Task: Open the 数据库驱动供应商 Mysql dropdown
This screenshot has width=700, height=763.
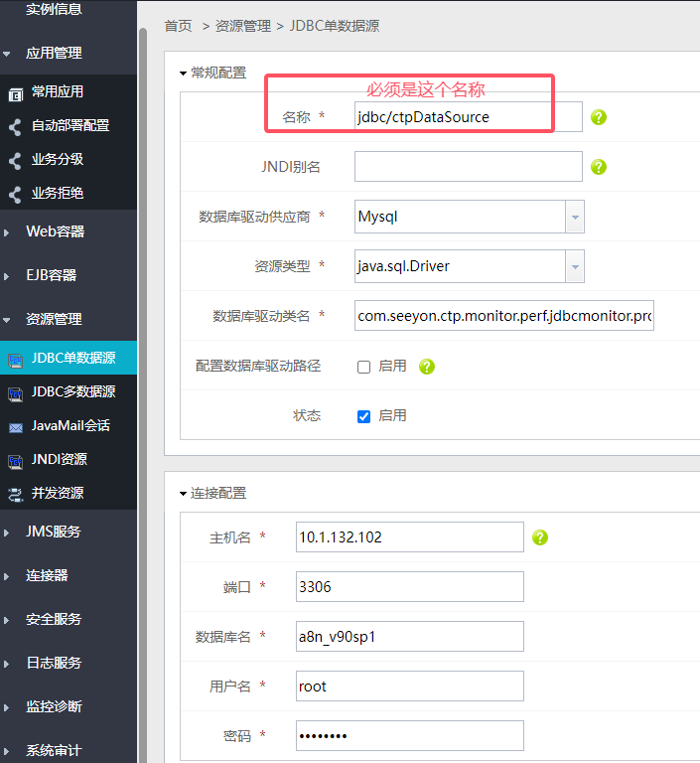Action: coord(575,217)
